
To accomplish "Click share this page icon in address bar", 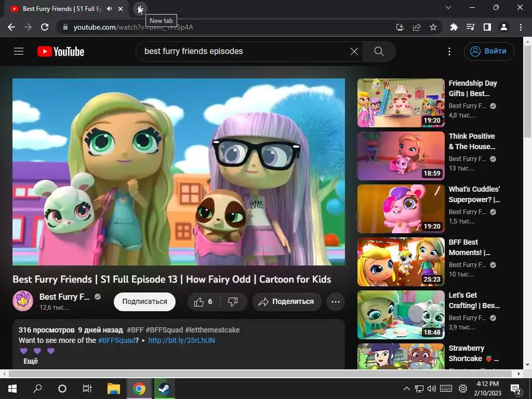I will point(417,27).
